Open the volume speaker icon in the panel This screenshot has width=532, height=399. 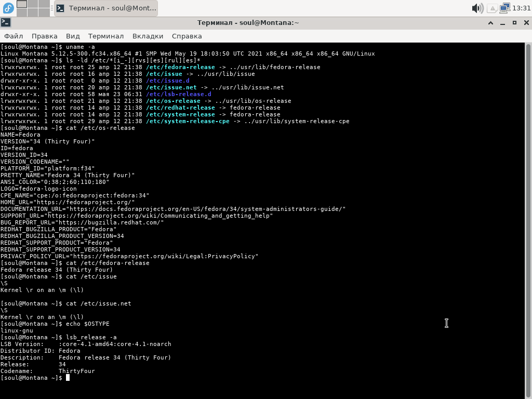point(477,8)
